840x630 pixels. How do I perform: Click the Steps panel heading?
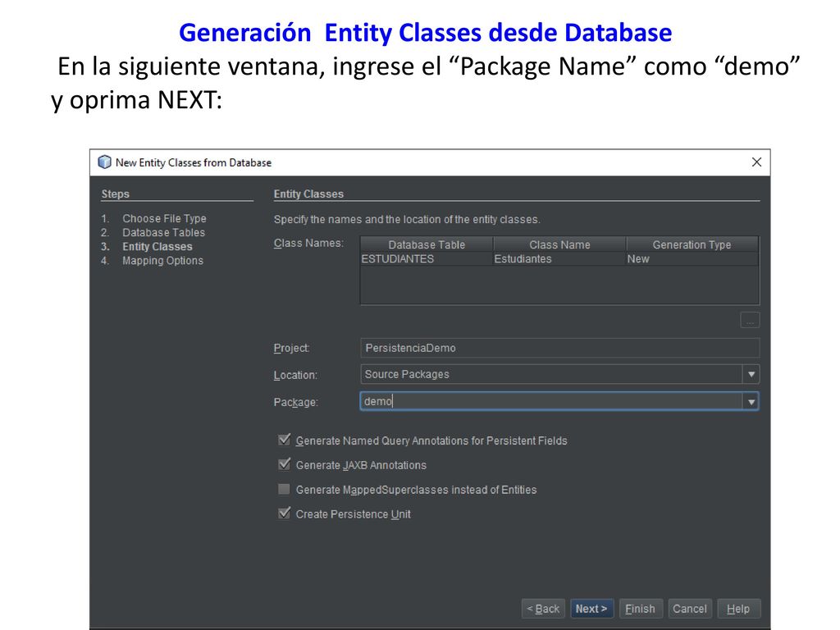pos(115,194)
